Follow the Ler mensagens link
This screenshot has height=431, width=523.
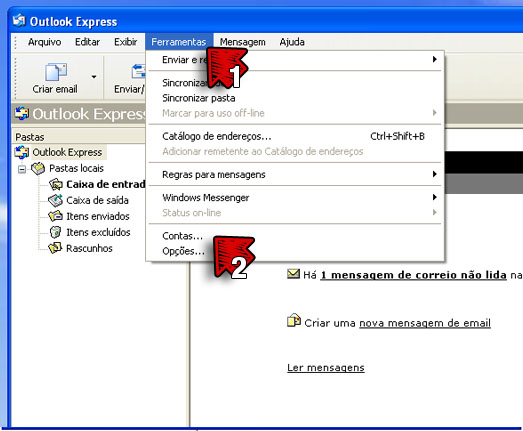tap(326, 368)
